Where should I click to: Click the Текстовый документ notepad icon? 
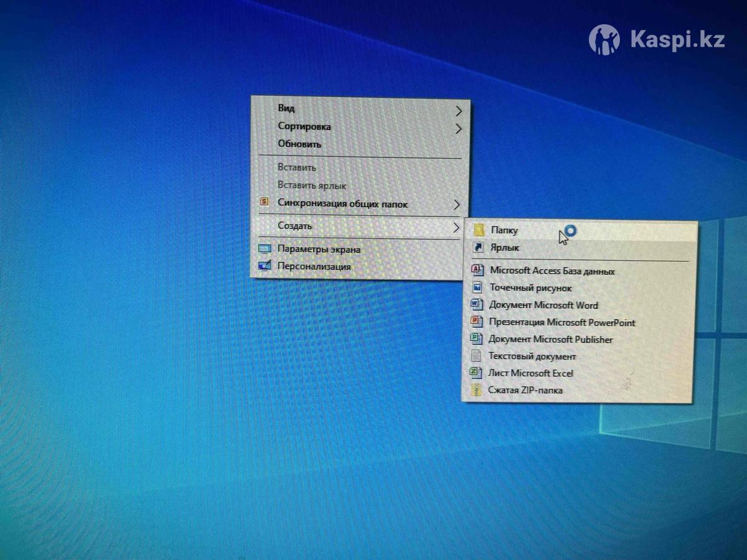[x=476, y=356]
